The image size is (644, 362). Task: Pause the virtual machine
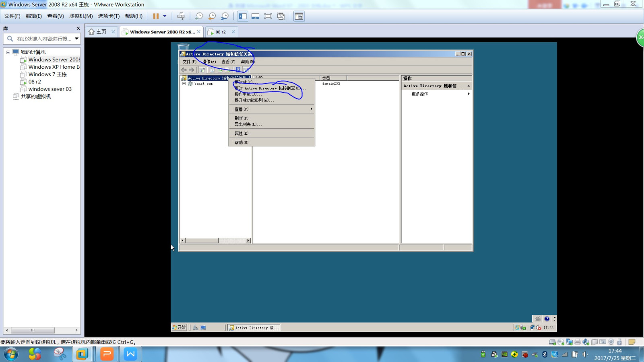click(156, 16)
